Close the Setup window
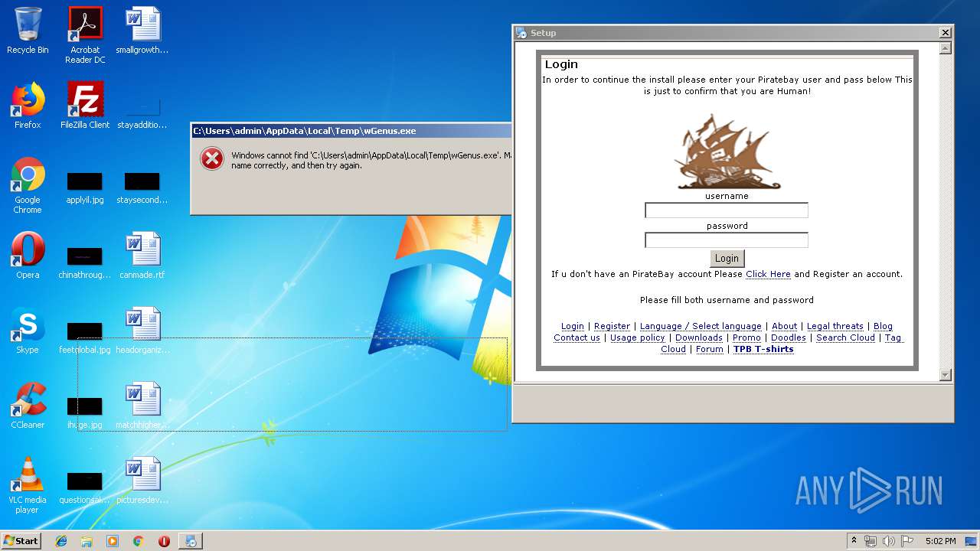Image resolution: width=980 pixels, height=551 pixels. (945, 33)
